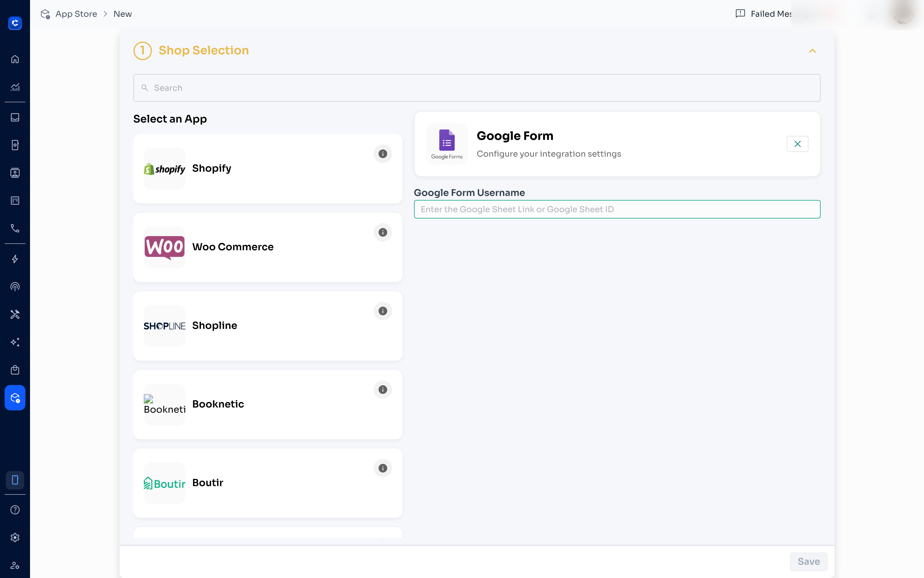Open the contacts icon in sidebar
Viewport: 924px width, 578px height.
click(15, 173)
